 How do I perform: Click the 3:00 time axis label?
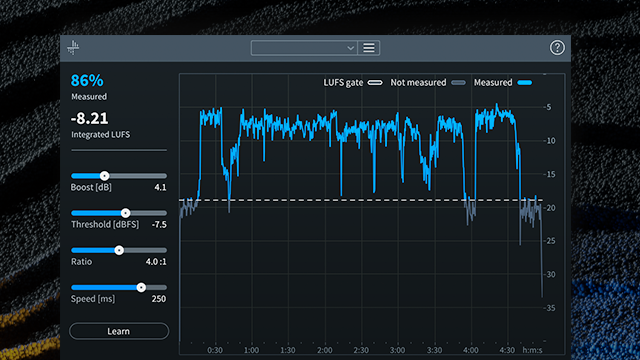coord(397,350)
